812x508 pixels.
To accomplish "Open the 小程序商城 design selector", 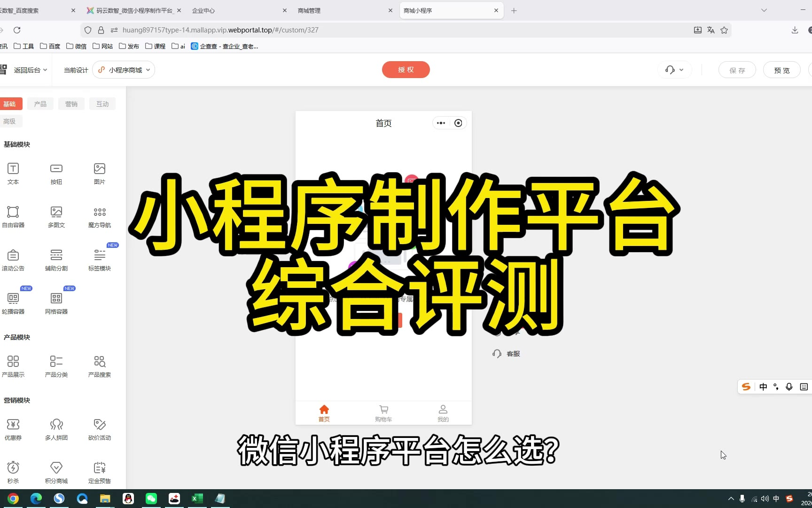I will 124,70.
